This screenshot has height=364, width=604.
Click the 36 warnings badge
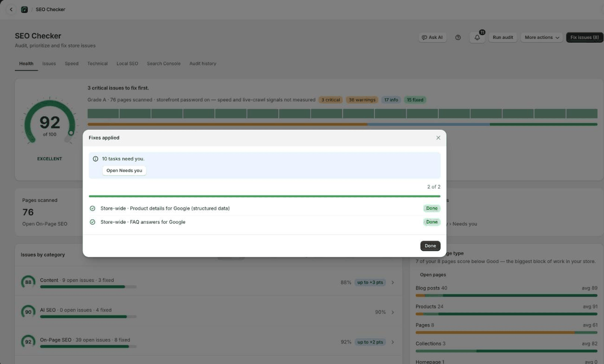click(x=362, y=100)
